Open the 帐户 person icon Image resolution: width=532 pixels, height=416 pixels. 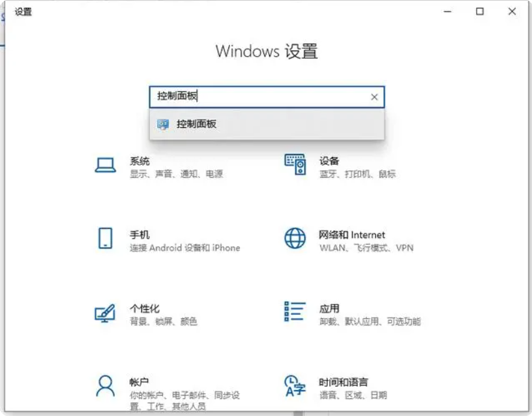[x=105, y=386]
